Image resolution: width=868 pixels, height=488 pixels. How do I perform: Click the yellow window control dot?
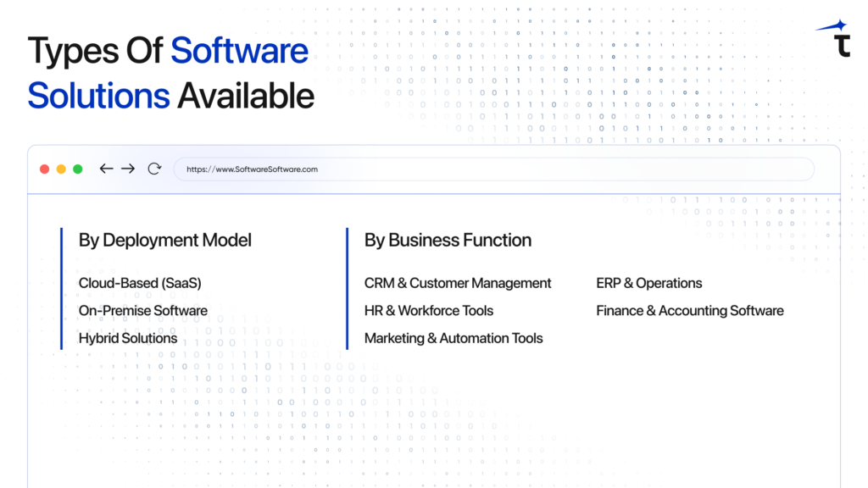[x=60, y=169]
